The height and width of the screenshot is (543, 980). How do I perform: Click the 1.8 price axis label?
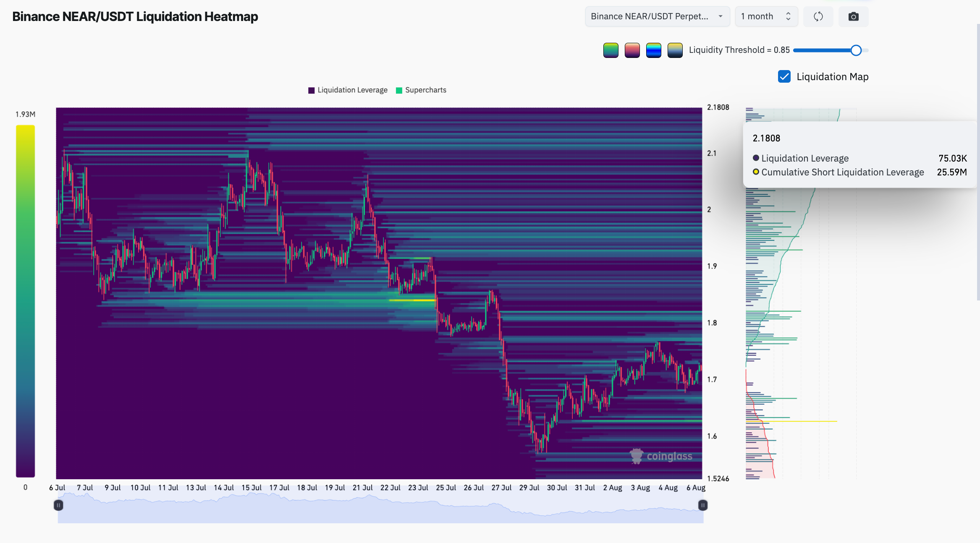pyautogui.click(x=712, y=323)
